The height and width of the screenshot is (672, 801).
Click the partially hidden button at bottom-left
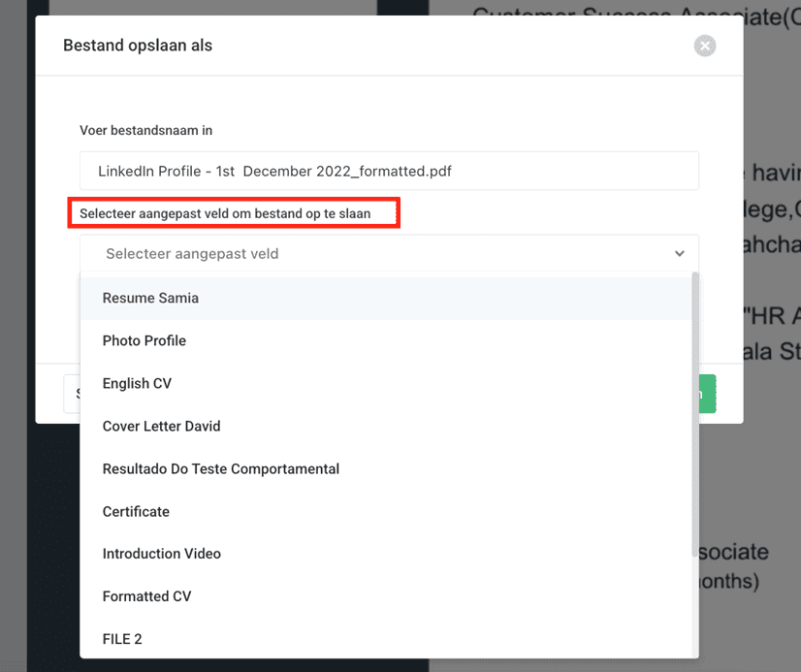coord(71,394)
